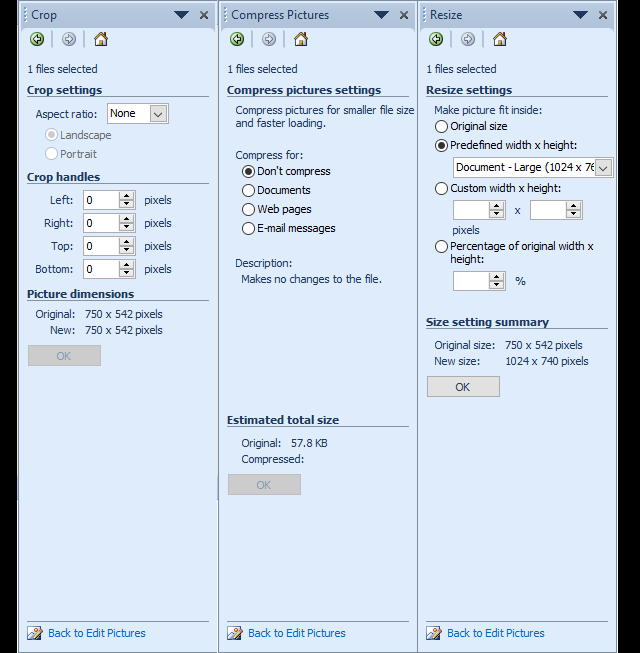Image resolution: width=640 pixels, height=653 pixels.
Task: Increase the custom width spinner
Action: (x=496, y=206)
